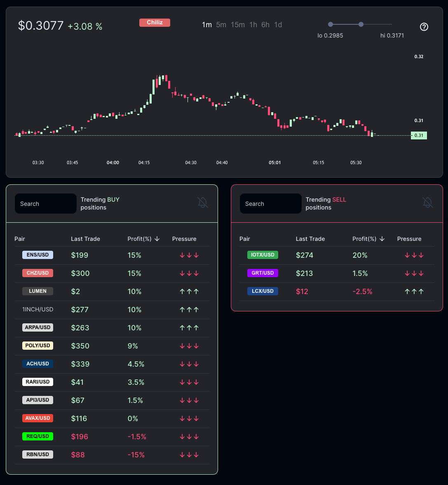Toggle the BUY positions notification bell

point(202,202)
